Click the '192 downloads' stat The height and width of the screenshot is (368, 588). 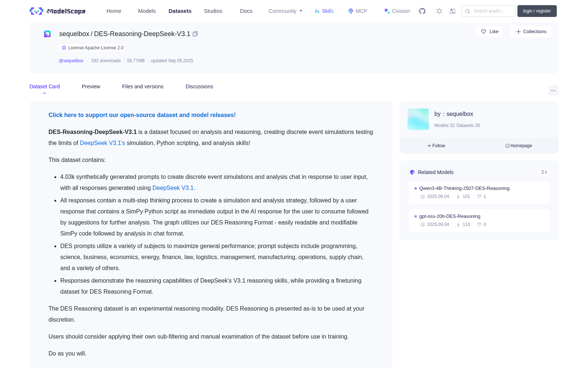[106, 61]
